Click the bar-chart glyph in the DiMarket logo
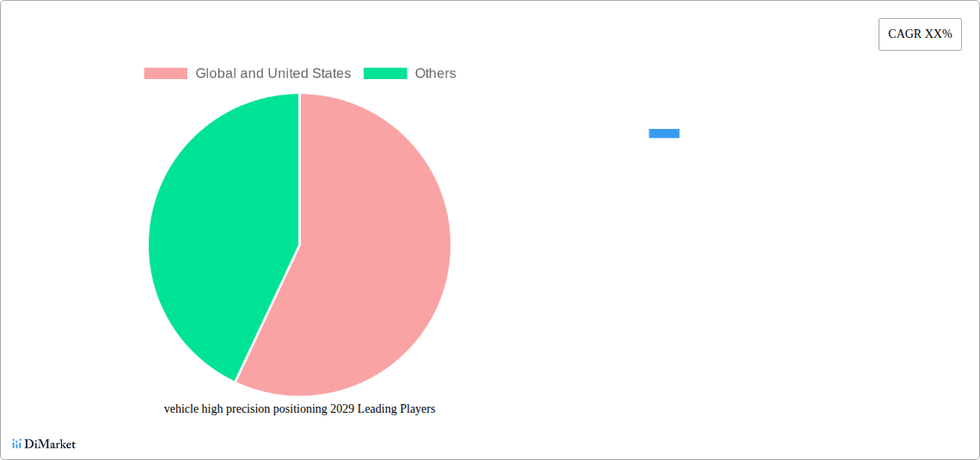Image resolution: width=980 pixels, height=460 pixels. [x=17, y=445]
